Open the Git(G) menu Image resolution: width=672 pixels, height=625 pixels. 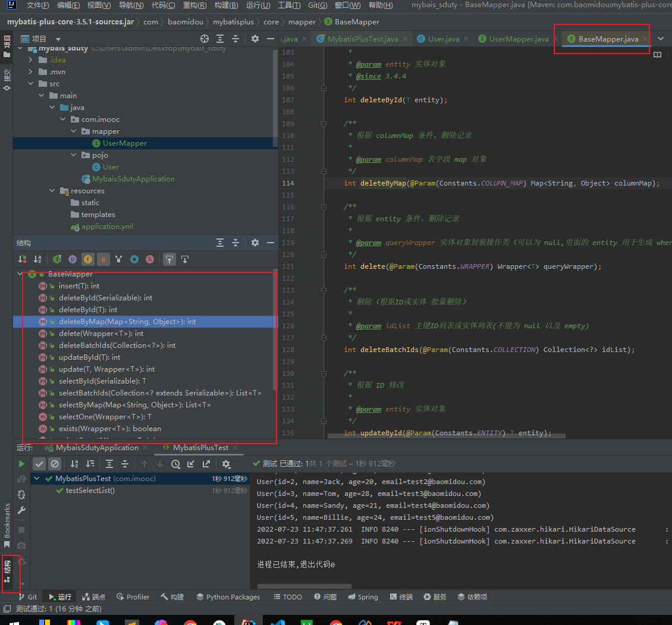318,5
